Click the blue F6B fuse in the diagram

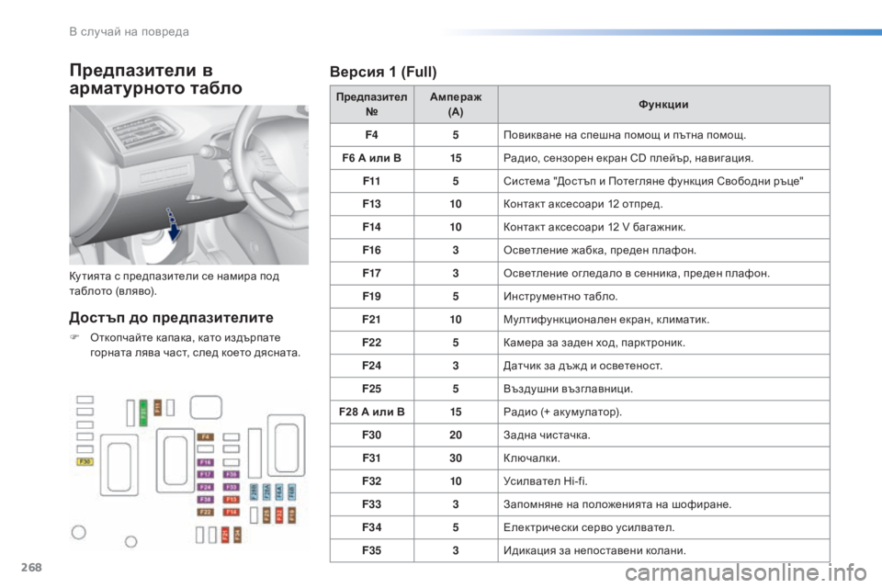292,492
